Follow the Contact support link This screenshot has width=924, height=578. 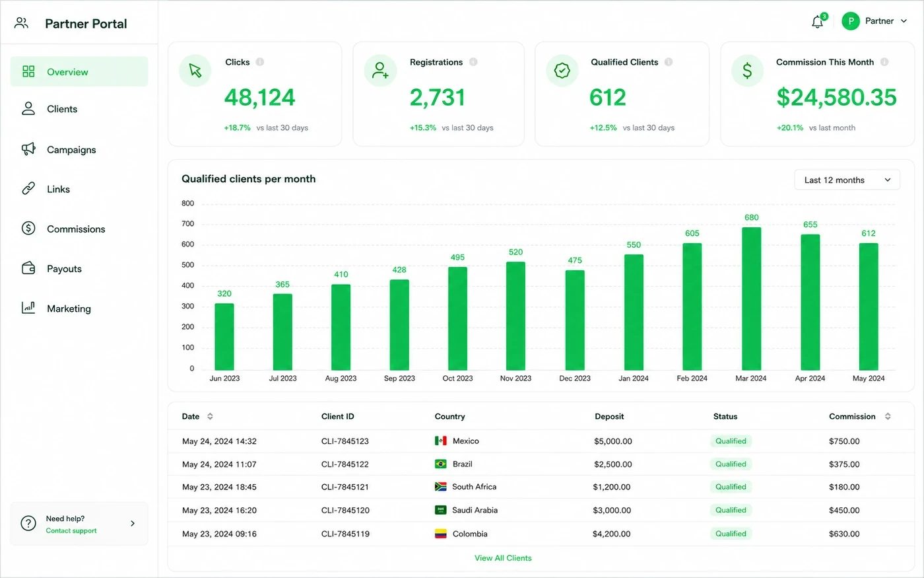pos(71,530)
